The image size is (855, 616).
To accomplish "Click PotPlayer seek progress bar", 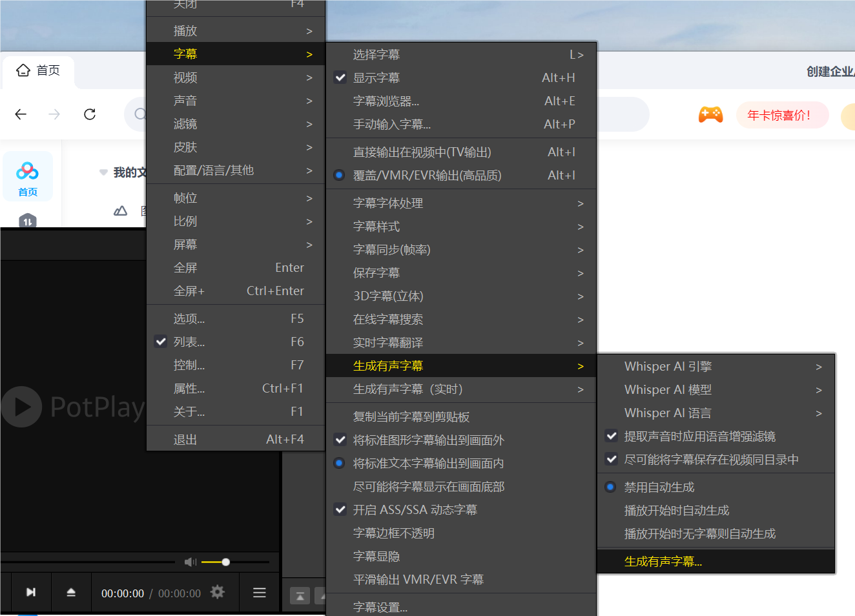I will (x=88, y=562).
